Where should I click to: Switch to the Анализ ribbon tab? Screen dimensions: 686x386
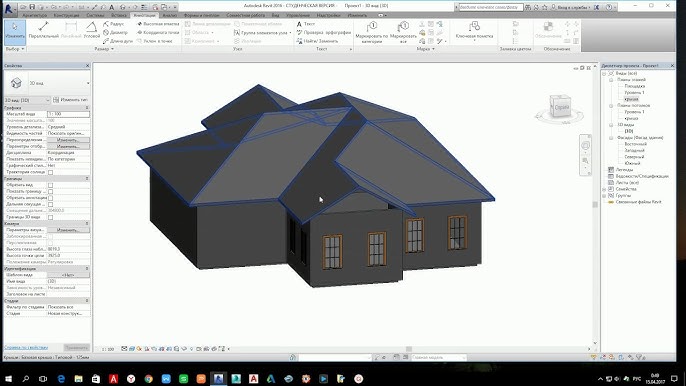tap(169, 15)
